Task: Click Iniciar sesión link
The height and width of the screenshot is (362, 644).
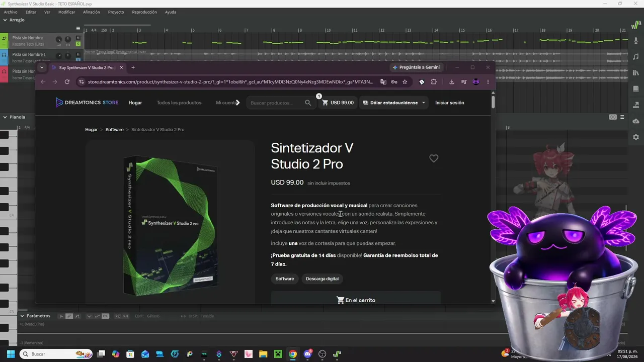Action: [x=450, y=103]
